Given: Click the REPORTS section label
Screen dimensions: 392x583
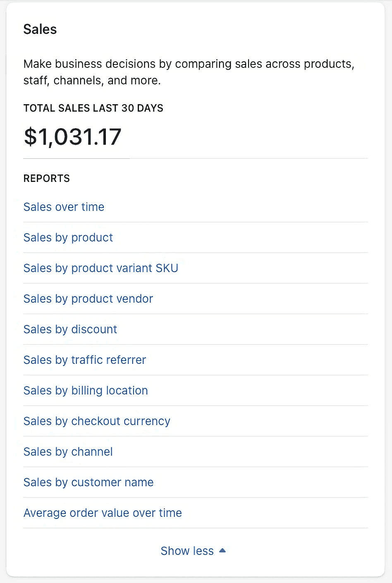Looking at the screenshot, I should point(47,179).
